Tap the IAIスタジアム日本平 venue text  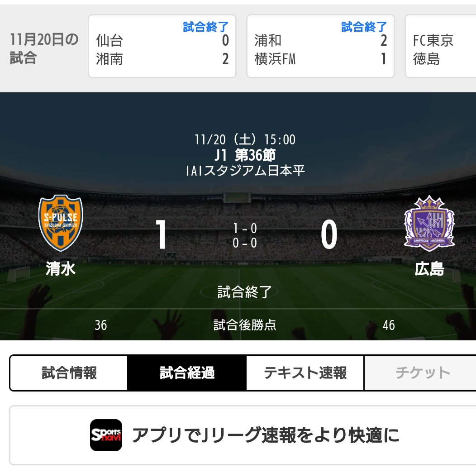(245, 171)
